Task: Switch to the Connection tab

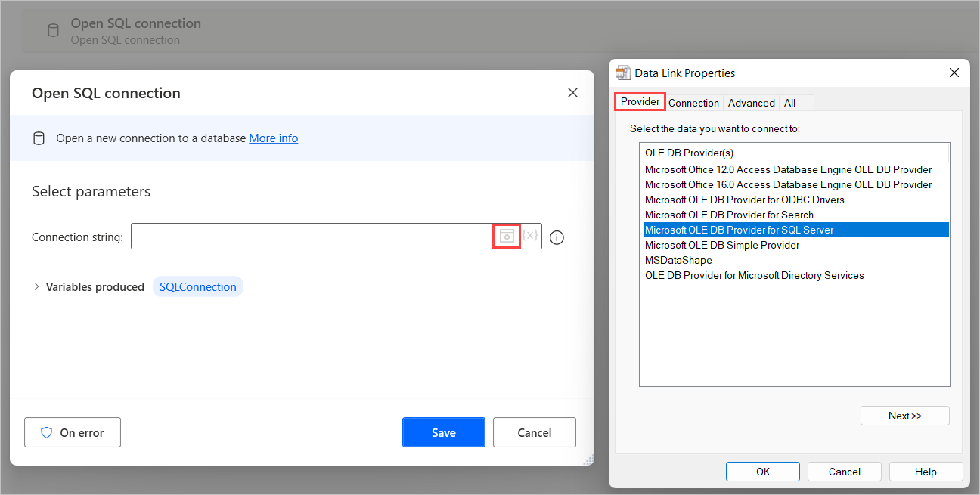Action: click(693, 102)
